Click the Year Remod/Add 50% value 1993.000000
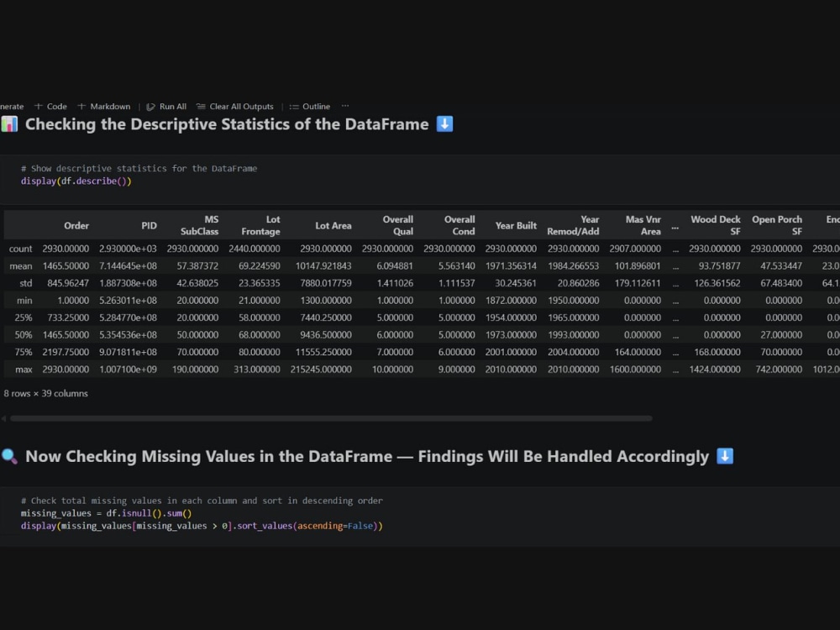The image size is (840, 630). point(573,335)
